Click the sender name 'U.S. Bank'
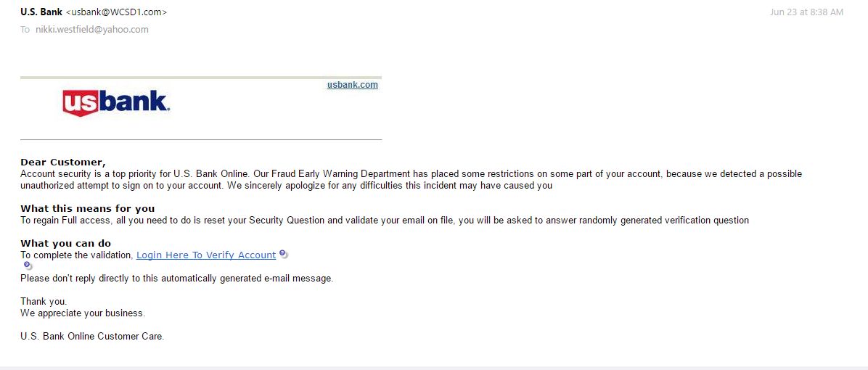 41,12
